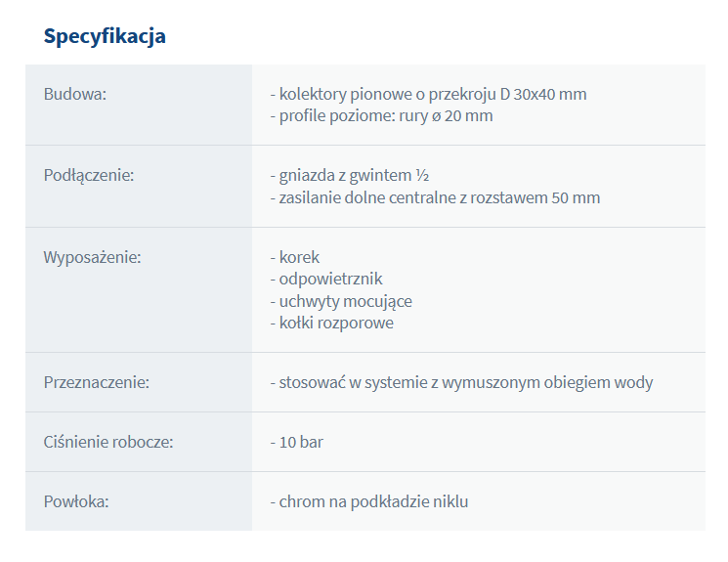
Task: Select the Przeznaczenie row label
Action: pyautogui.click(x=97, y=383)
